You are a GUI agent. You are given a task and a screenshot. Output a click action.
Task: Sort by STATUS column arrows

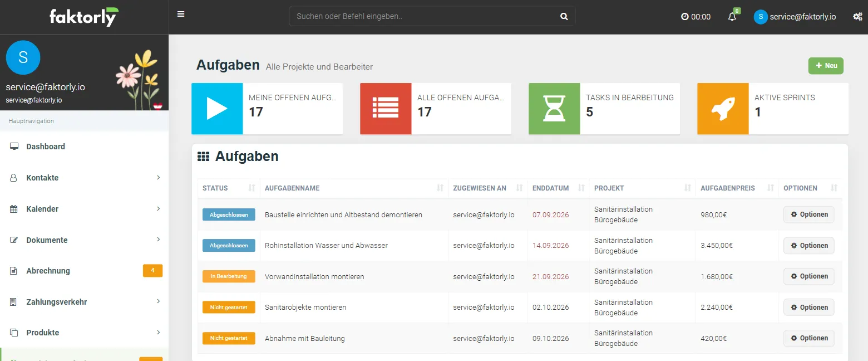[251, 188]
